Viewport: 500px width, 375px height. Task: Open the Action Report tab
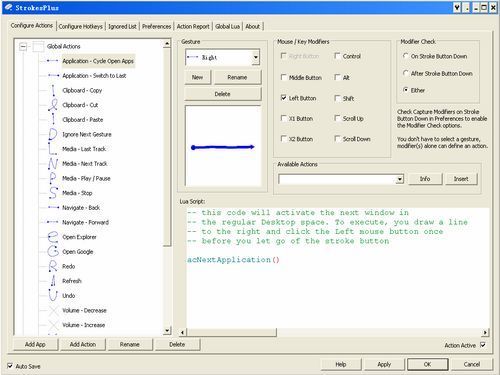point(193,26)
